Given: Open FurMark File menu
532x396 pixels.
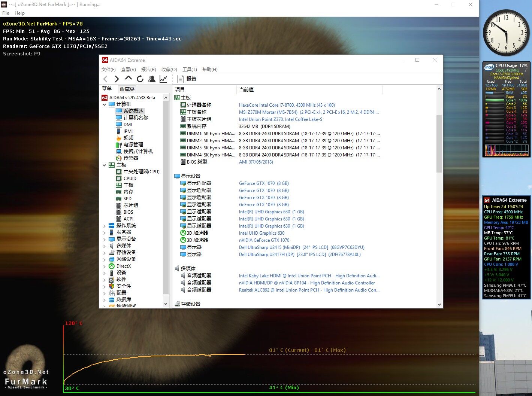Looking at the screenshot, I should [6, 13].
